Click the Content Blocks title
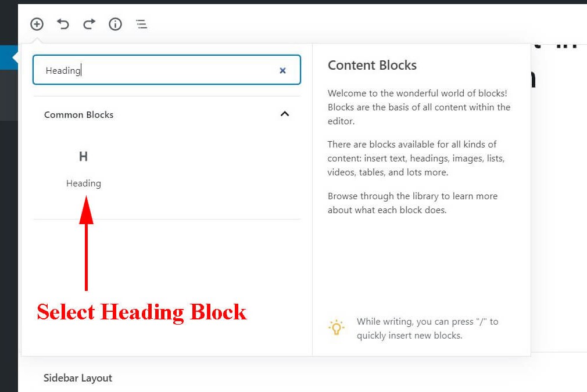This screenshot has width=587, height=392. (x=372, y=65)
